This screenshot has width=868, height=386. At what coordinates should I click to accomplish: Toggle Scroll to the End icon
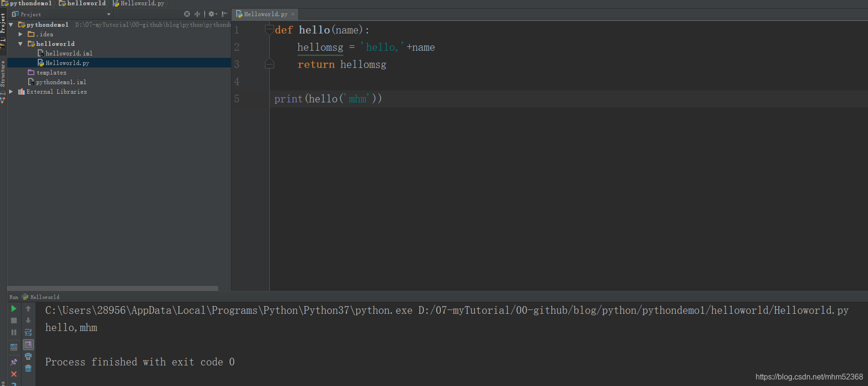28,344
